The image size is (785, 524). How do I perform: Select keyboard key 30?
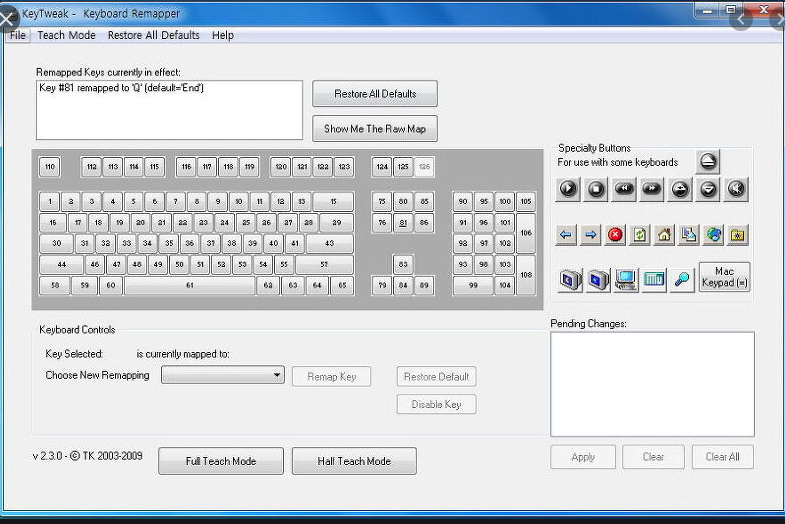point(57,243)
